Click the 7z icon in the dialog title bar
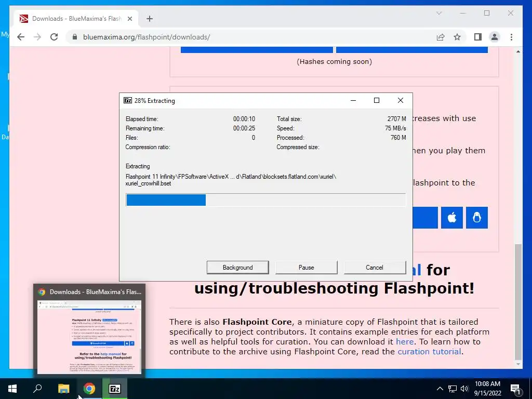This screenshot has width=532, height=399. pos(128,100)
